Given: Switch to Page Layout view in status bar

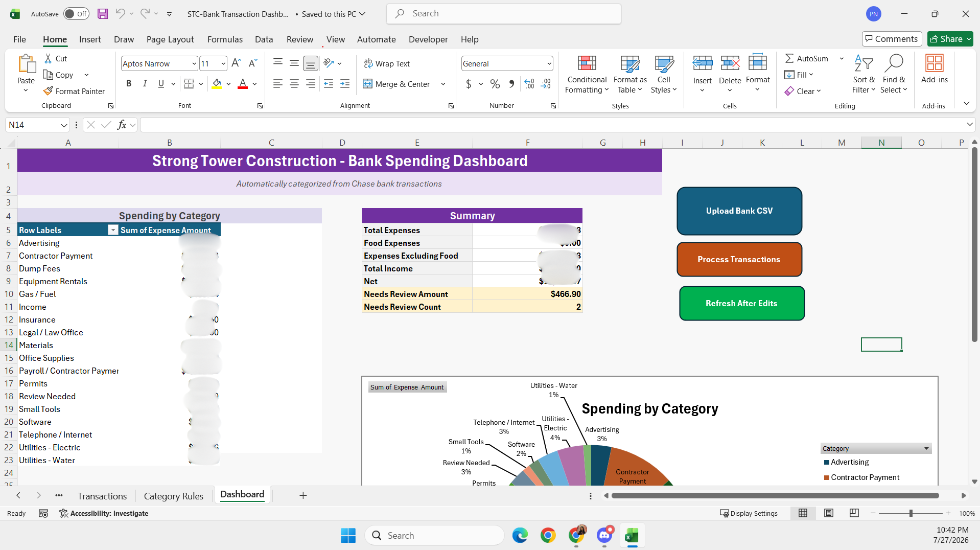Looking at the screenshot, I should coord(829,513).
